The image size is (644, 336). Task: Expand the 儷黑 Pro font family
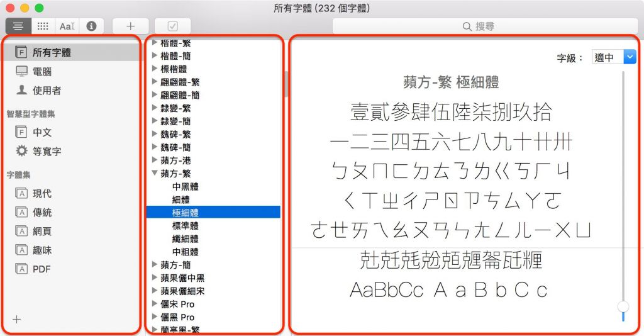[155, 317]
